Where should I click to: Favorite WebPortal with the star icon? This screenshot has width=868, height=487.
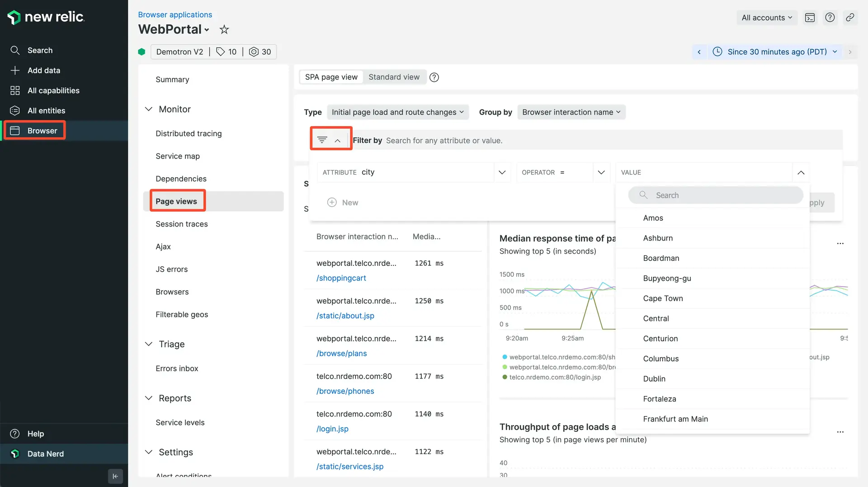click(x=224, y=30)
